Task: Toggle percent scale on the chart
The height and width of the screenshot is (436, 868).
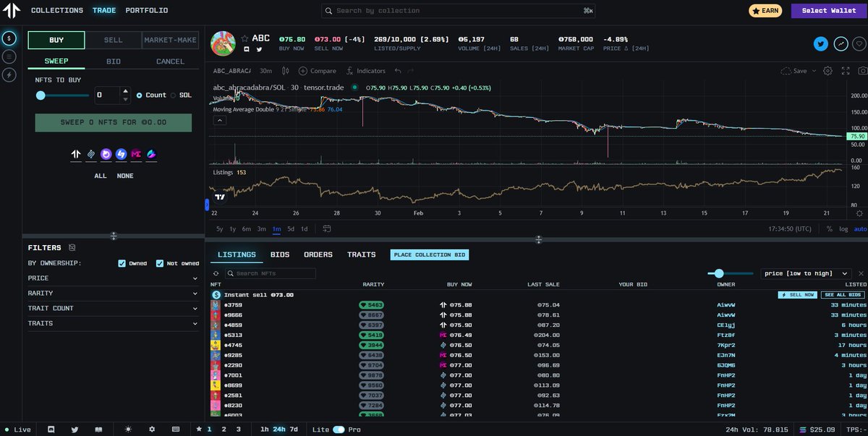Action: [x=829, y=228]
